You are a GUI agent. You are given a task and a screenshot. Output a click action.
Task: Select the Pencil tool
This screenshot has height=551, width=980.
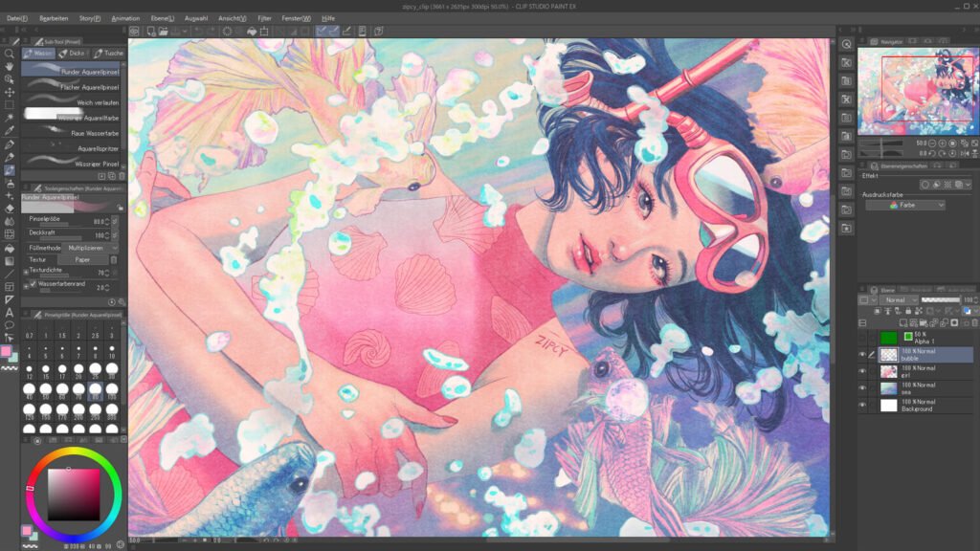(x=10, y=158)
